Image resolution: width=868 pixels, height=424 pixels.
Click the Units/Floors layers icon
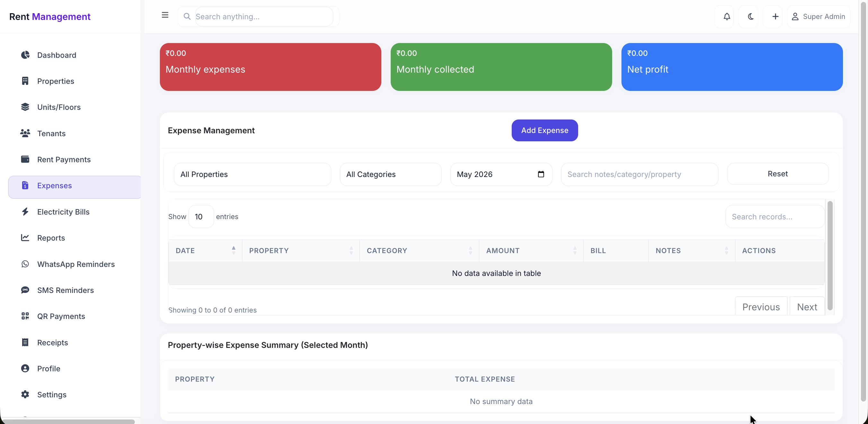pos(25,107)
